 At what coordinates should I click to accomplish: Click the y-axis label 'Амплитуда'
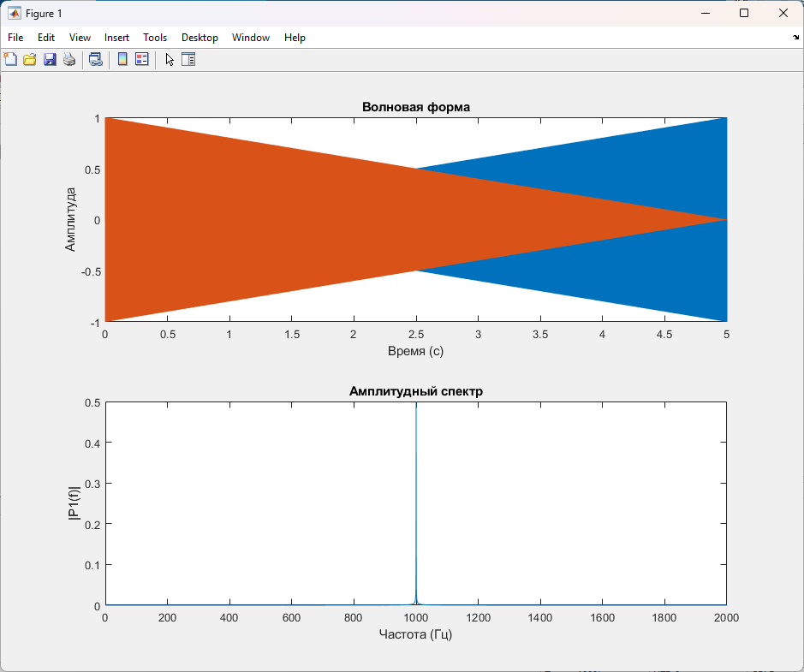tap(70, 220)
